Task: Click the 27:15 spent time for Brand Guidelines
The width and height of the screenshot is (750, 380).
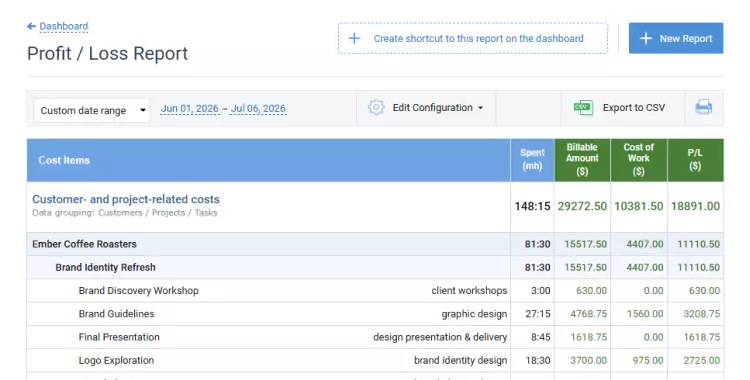Action: [x=538, y=314]
